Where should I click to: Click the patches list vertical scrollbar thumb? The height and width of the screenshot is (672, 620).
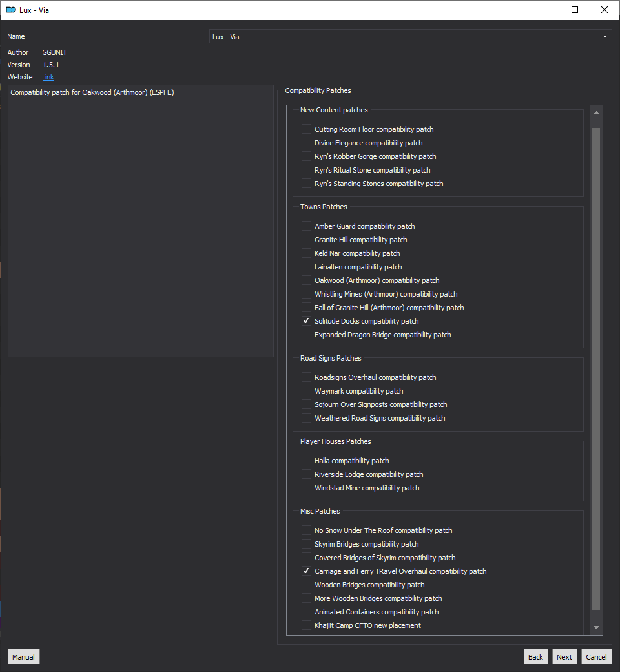click(596, 368)
